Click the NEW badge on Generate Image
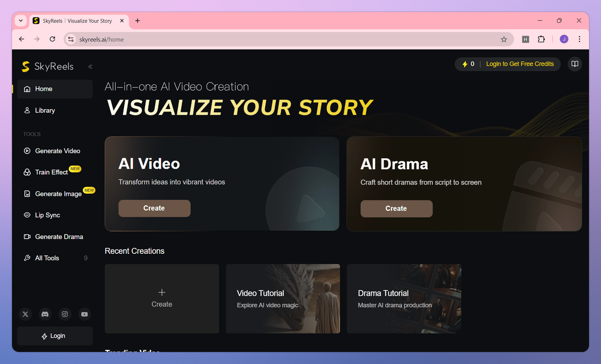 pyautogui.click(x=89, y=190)
